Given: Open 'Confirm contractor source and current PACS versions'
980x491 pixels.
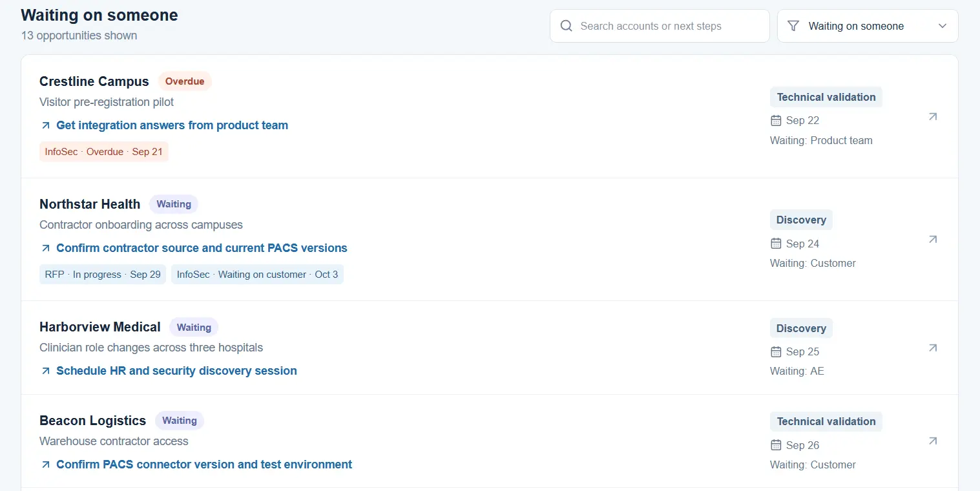Looking at the screenshot, I should click(202, 248).
